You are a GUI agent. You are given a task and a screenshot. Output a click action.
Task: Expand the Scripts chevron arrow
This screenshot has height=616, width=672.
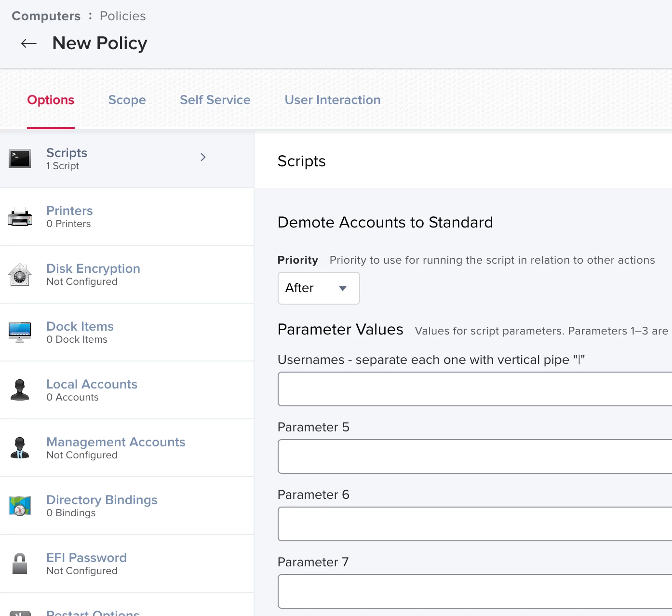pyautogui.click(x=203, y=157)
